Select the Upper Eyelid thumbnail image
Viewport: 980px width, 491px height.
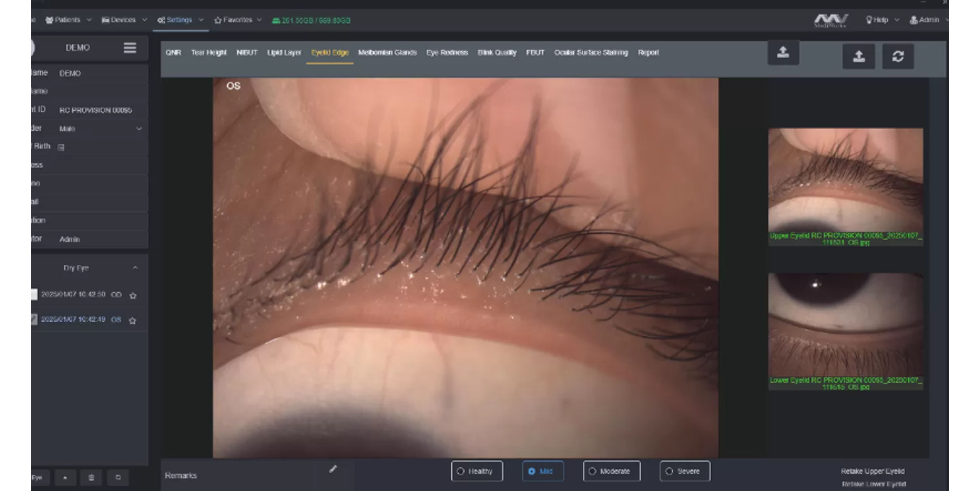pos(845,181)
